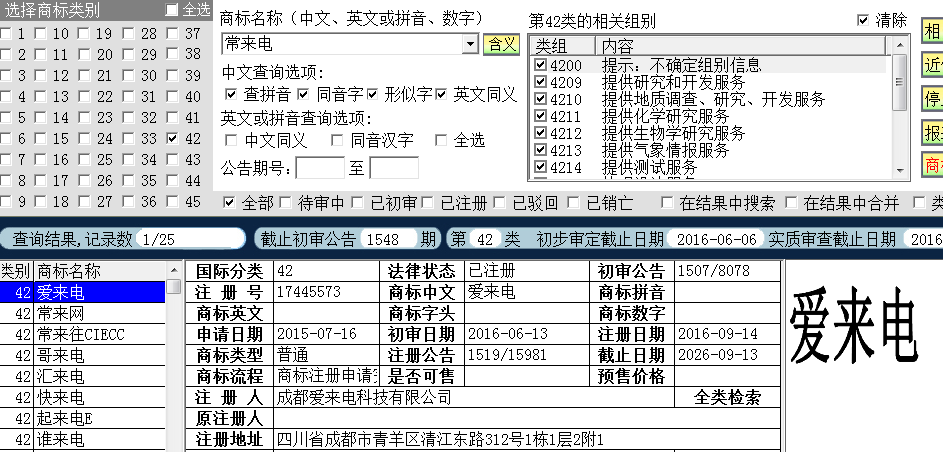Screen dimensions: 943x452
Task: Select the 常来网 result row
Action: (82, 313)
